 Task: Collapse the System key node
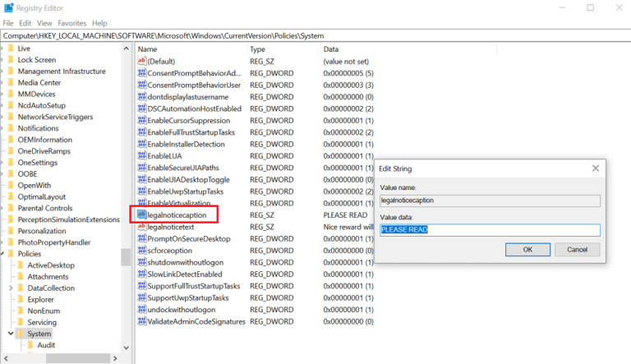pos(11,334)
